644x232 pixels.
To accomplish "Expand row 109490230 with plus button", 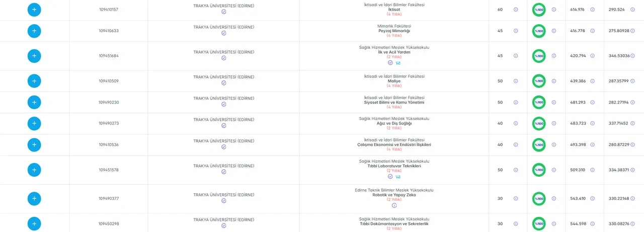I will [34, 102].
